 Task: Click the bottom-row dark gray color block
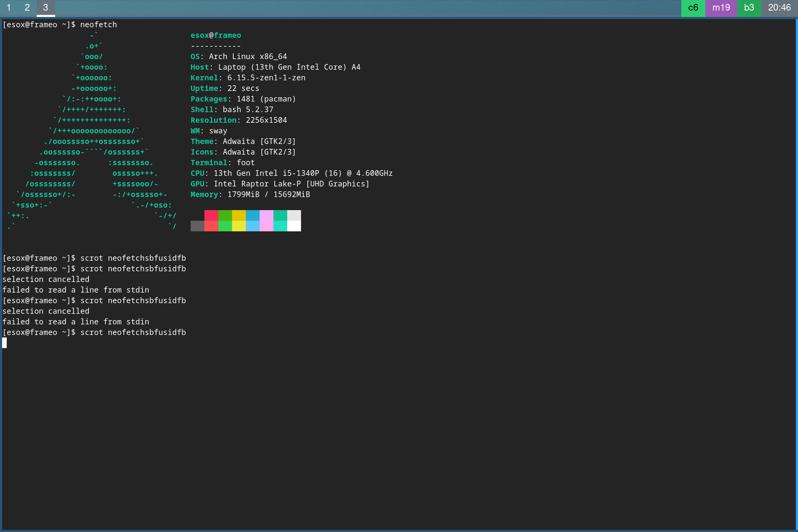(x=197, y=226)
